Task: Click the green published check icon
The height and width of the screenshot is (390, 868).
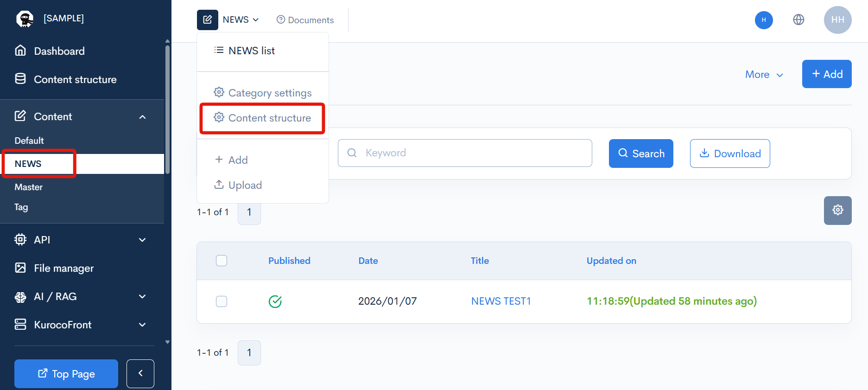Action: (x=275, y=301)
